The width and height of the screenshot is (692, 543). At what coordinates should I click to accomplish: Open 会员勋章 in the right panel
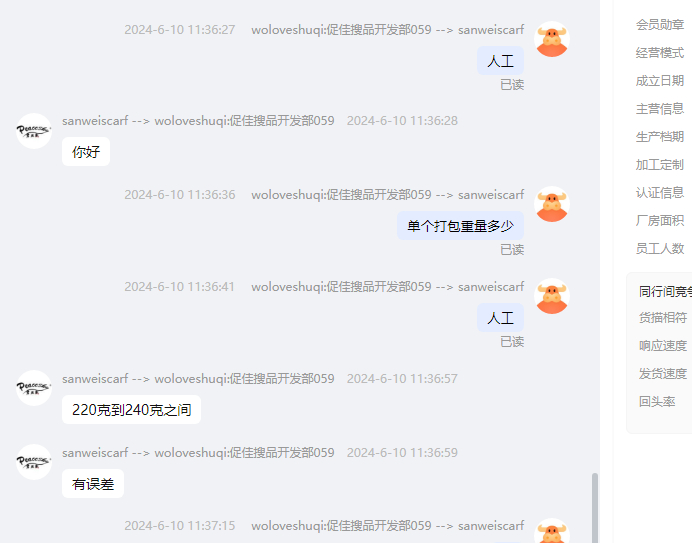pyautogui.click(x=660, y=25)
